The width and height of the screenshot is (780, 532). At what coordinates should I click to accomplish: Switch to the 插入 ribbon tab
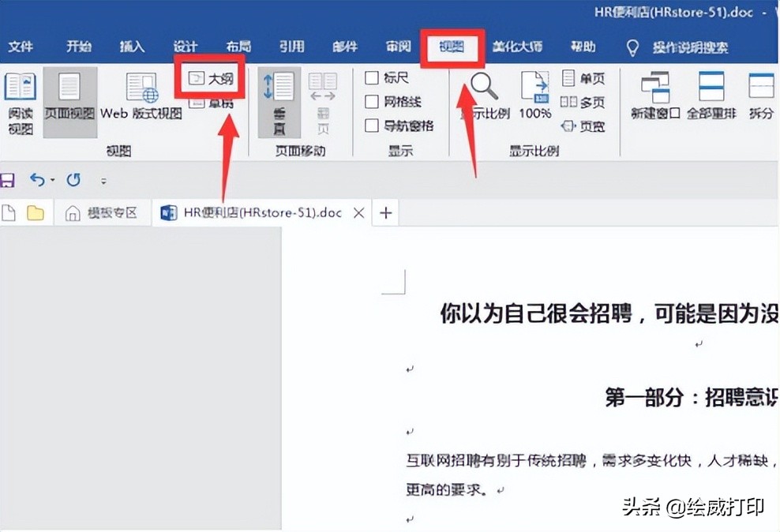pos(132,46)
